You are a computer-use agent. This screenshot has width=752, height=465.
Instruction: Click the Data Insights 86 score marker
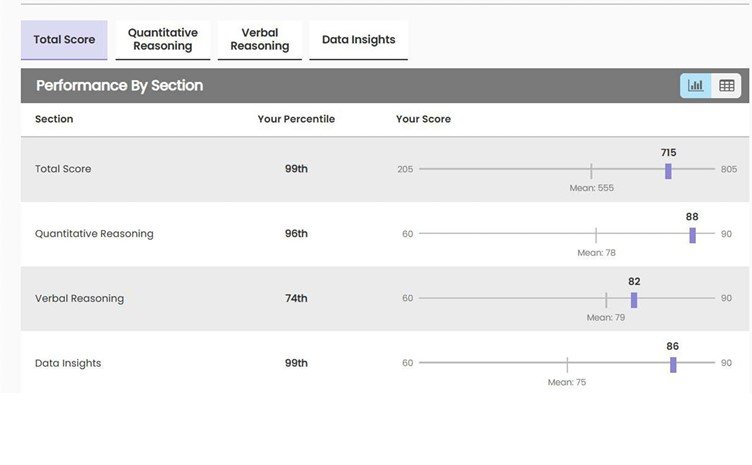click(x=673, y=364)
